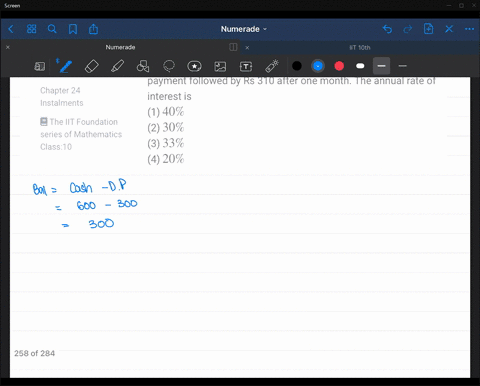Click the Instalments heading text
Screen dimensions: 480x386
[62, 103]
